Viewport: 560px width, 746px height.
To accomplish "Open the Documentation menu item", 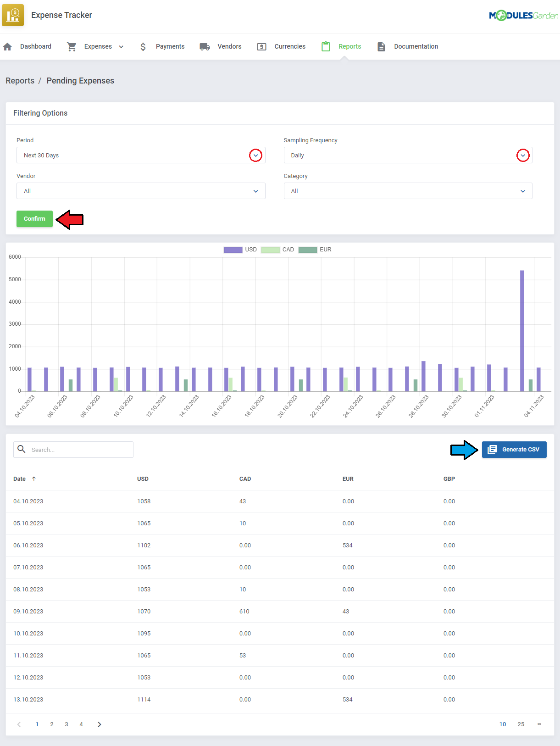I will [x=416, y=46].
